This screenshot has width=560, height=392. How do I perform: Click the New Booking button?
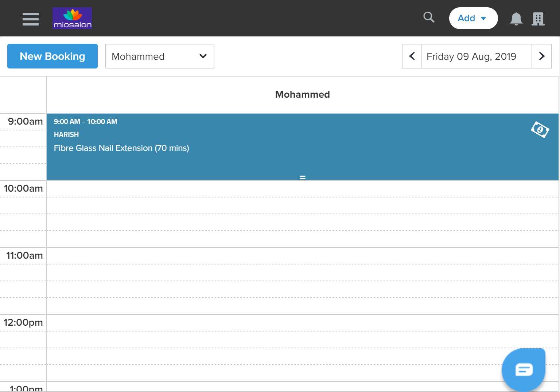[52, 56]
